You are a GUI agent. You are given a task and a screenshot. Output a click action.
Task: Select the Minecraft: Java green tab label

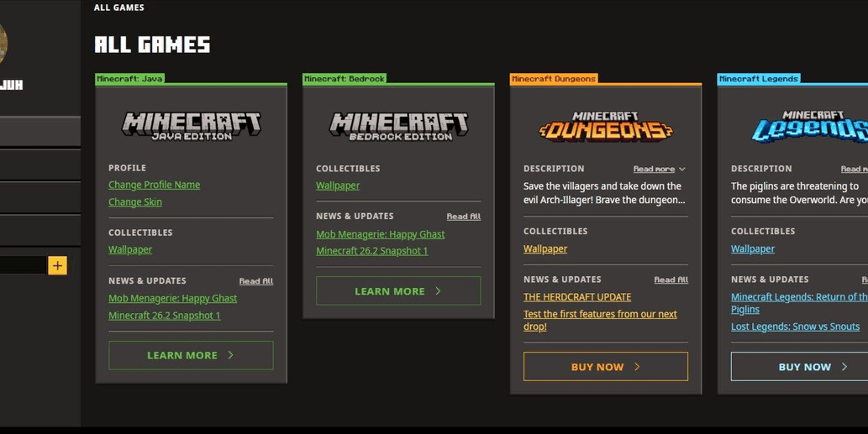click(129, 79)
